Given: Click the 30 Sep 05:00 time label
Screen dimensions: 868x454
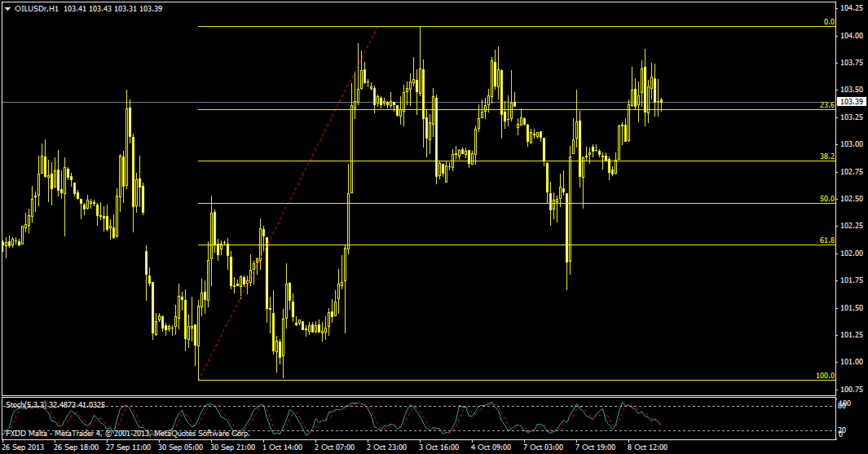Looking at the screenshot, I should [x=180, y=447].
